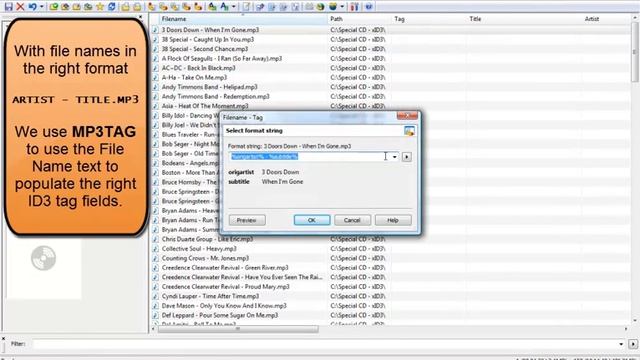Click the Tag - Tag converter icon
This screenshot has width=640, height=360.
198,7
